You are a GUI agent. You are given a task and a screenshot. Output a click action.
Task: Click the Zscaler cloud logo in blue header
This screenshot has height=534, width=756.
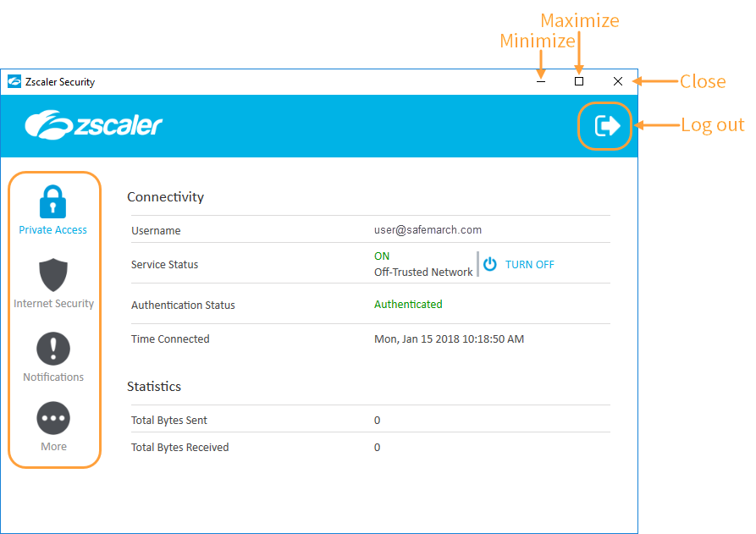[x=93, y=125]
